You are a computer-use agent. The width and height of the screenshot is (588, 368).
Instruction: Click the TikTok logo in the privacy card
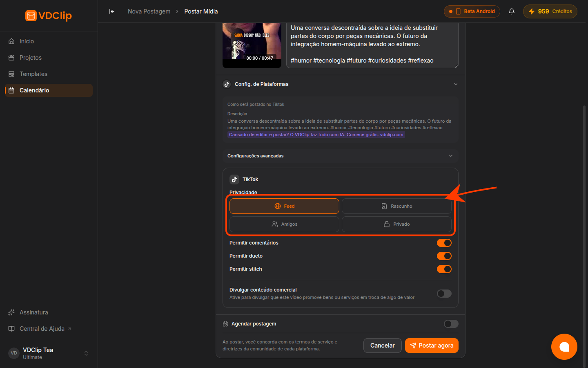(x=234, y=180)
